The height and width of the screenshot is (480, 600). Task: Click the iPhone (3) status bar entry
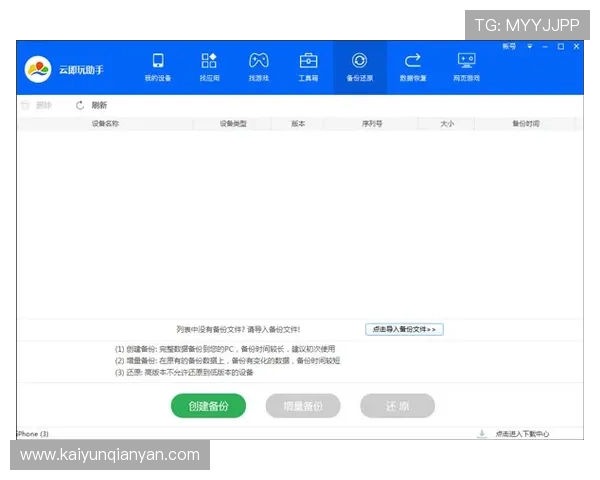point(33,434)
